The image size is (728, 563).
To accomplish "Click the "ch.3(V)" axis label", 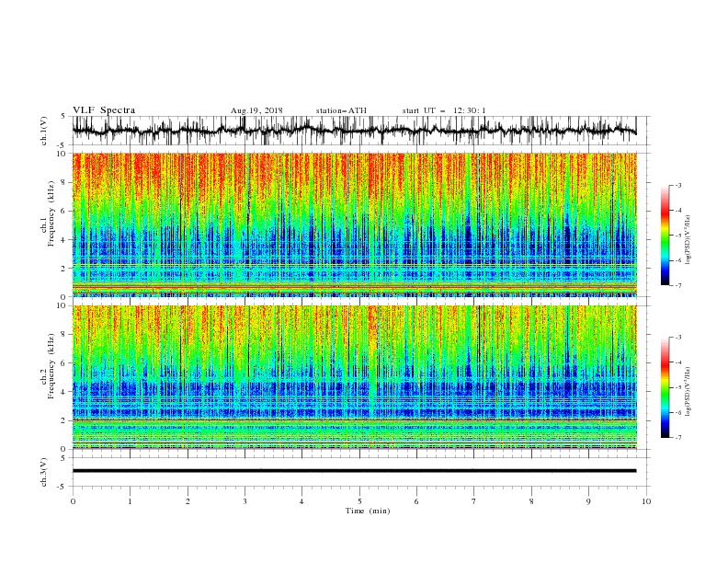I will pyautogui.click(x=44, y=472).
